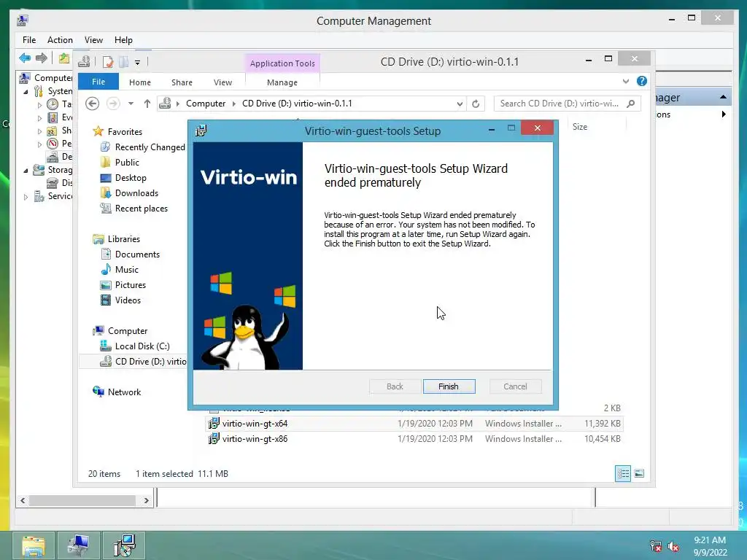Click the Up one level icon in Computer Management
This screenshot has height=560, width=747.
[64, 58]
